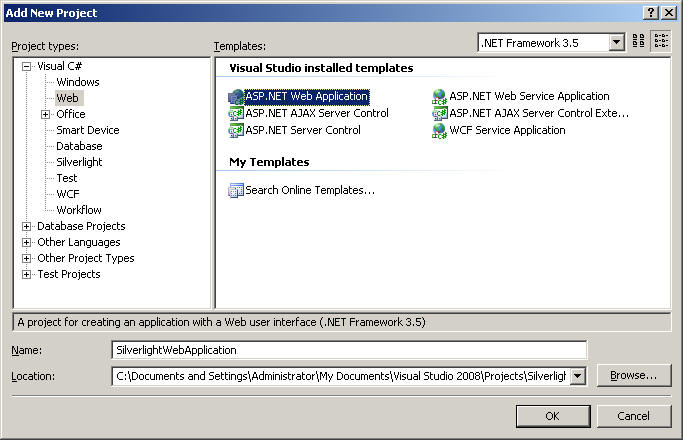Click the WCF Service Application globe icon
The image size is (683, 440).
point(440,130)
